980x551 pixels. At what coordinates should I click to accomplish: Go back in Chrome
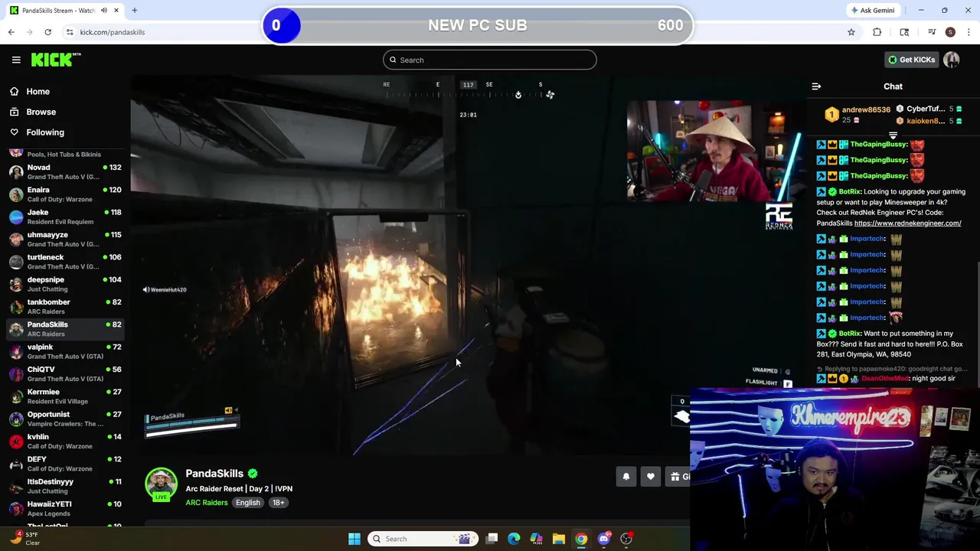(11, 32)
